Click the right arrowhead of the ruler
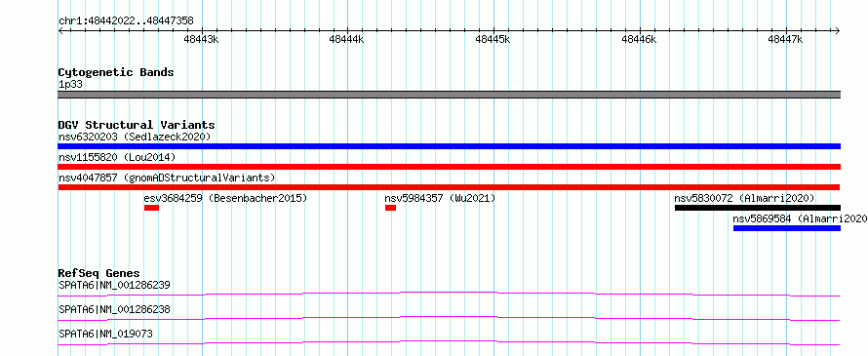Image resolution: width=868 pixels, height=356 pixels. coord(838,31)
